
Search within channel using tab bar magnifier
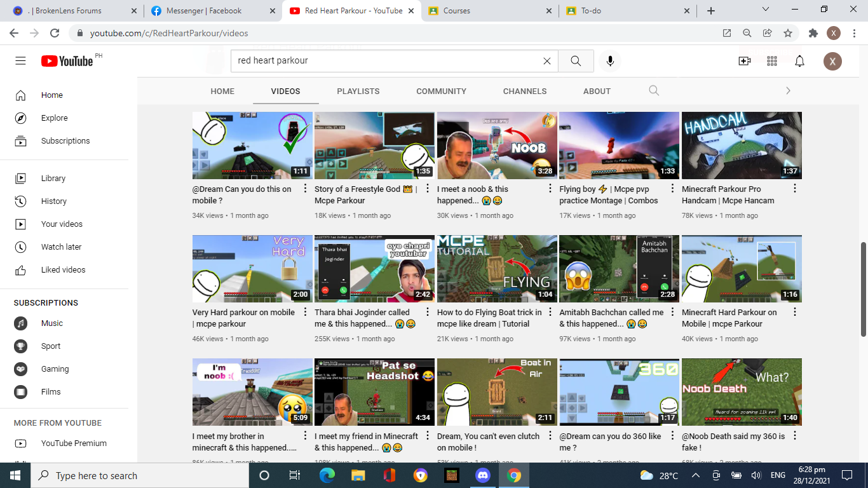click(654, 91)
